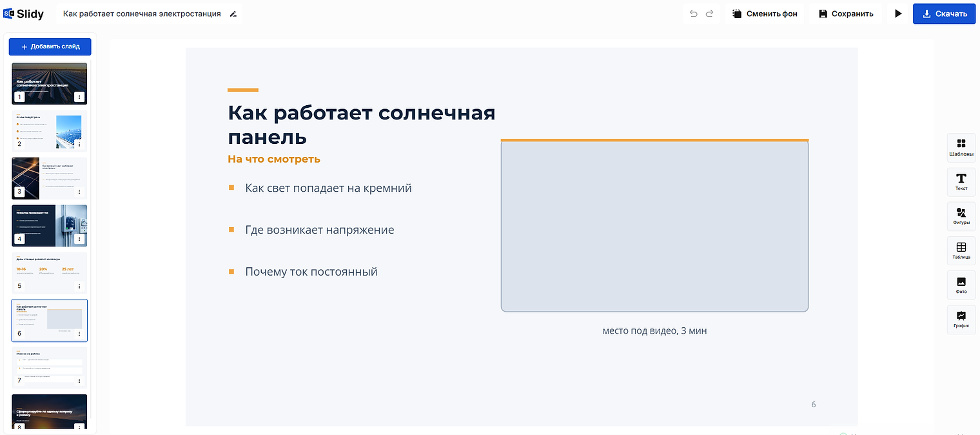This screenshot has width=980, height=435.
Task: Select slide 1 thumbnail
Action: click(x=50, y=83)
